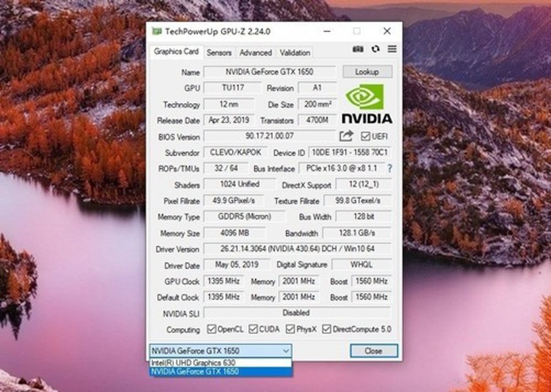Click the Device ID 10DE 1F91 value
The height and width of the screenshot is (392, 551).
[x=350, y=153]
